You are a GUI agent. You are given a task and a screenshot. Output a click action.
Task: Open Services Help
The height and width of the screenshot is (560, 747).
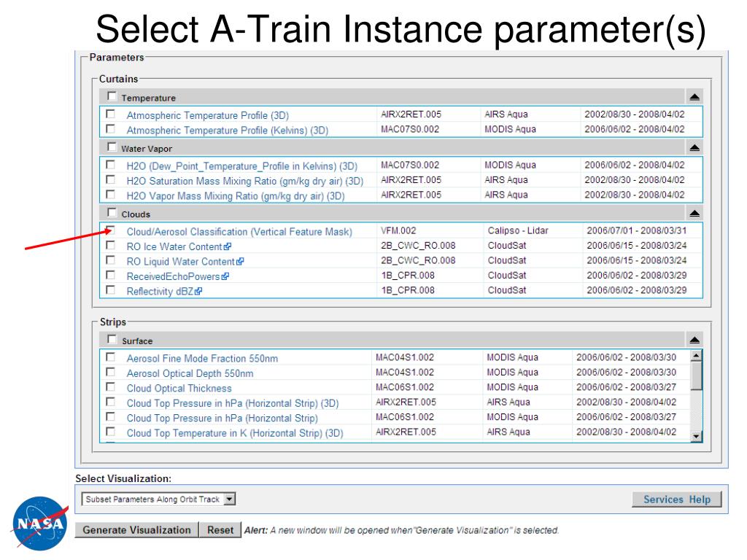(x=676, y=499)
